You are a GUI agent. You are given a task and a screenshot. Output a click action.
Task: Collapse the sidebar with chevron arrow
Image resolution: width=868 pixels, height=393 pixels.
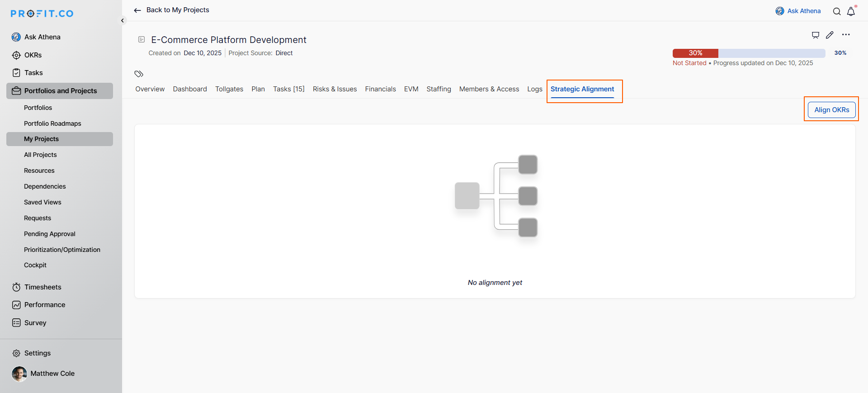click(123, 20)
